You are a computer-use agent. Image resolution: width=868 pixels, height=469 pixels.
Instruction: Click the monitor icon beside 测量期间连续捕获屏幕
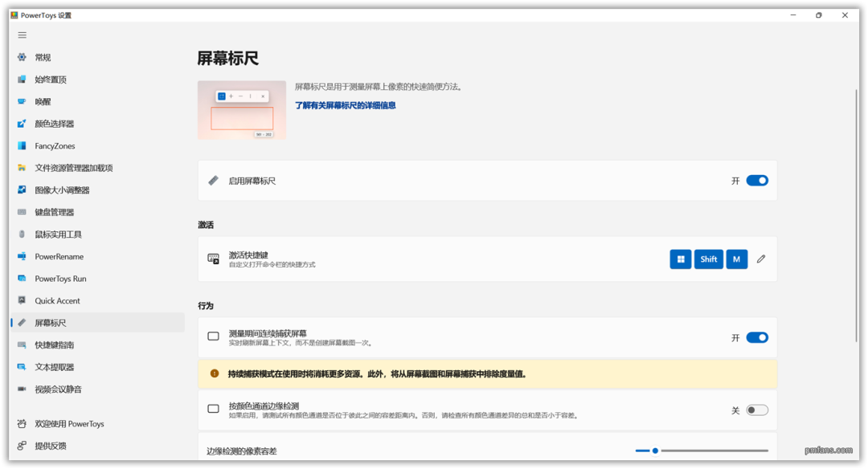click(213, 336)
